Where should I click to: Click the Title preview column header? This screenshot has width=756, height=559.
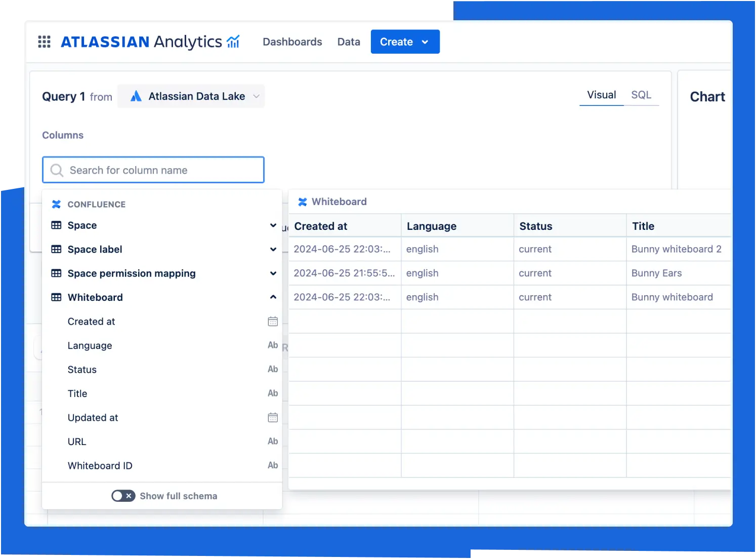pyautogui.click(x=679, y=226)
